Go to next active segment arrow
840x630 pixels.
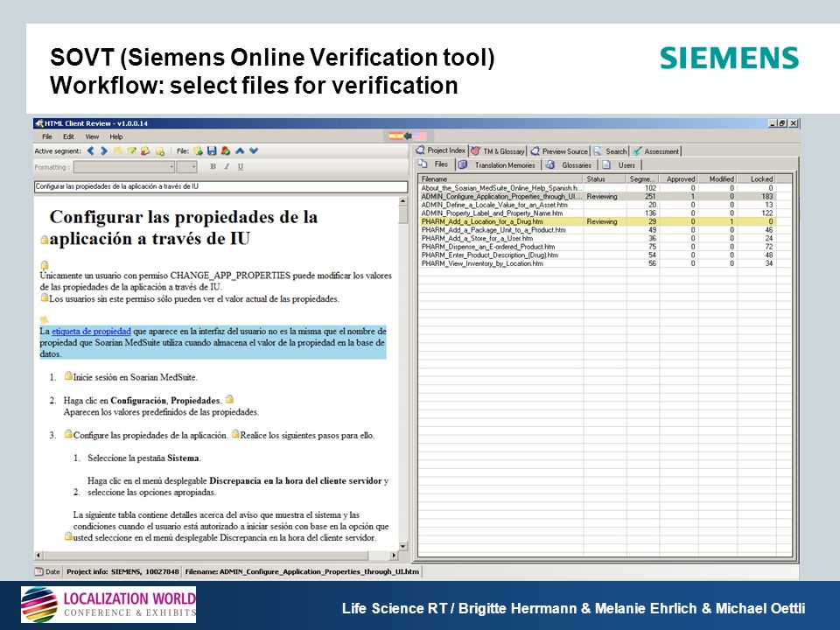[x=104, y=151]
